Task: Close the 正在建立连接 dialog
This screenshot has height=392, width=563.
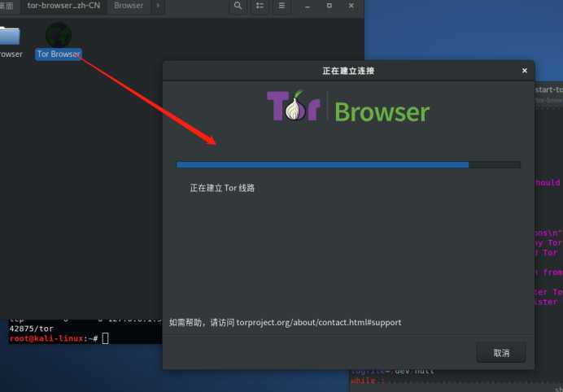Action: point(525,71)
